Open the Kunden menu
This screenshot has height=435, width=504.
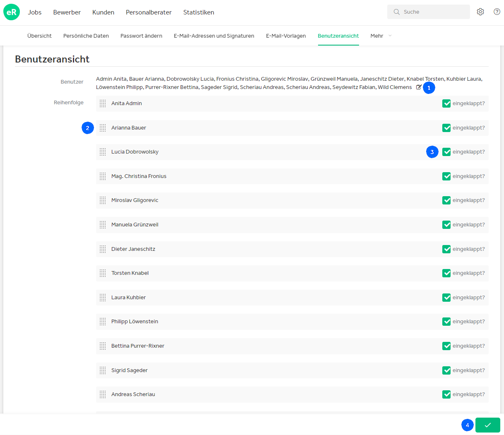pyautogui.click(x=103, y=12)
